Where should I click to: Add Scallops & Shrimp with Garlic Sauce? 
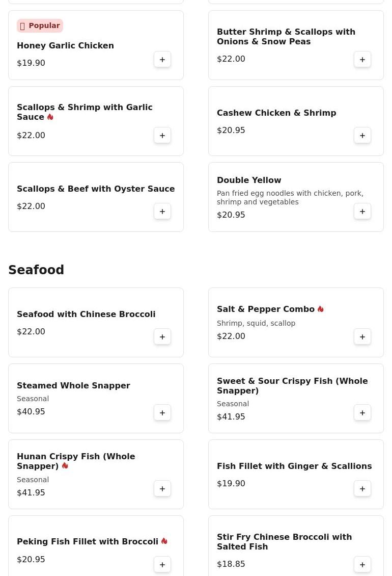pos(162,136)
